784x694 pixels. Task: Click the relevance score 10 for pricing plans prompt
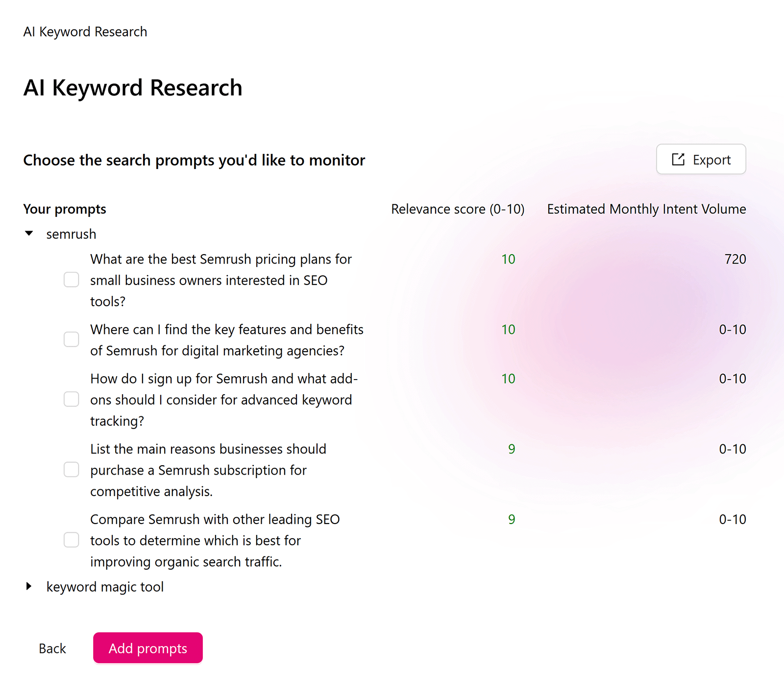[508, 259]
